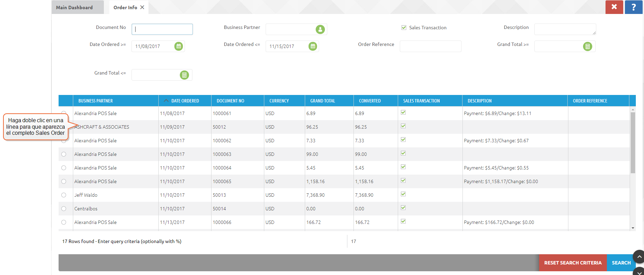This screenshot has height=275, width=644.
Task: Open calendar for Date Ordered >= field
Action: pos(178,46)
